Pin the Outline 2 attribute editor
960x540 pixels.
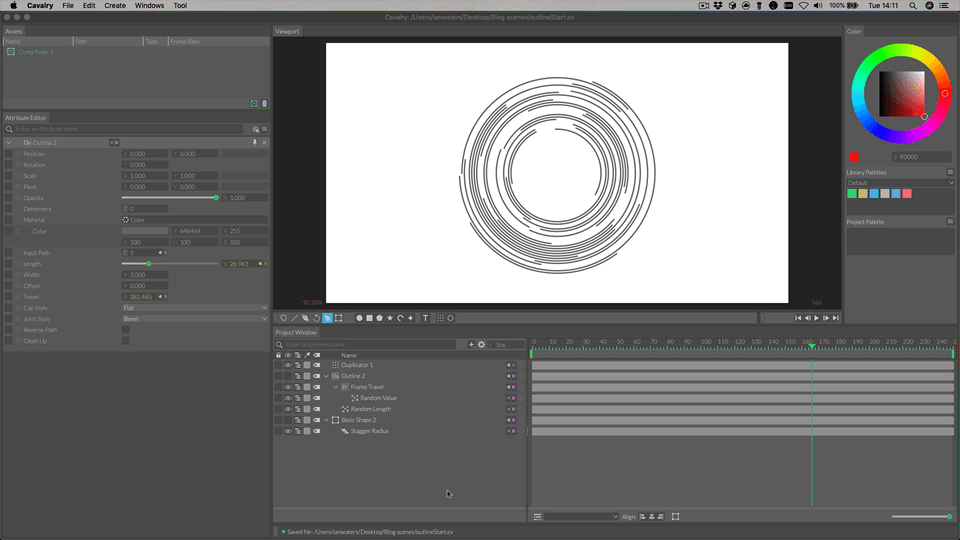click(x=255, y=143)
